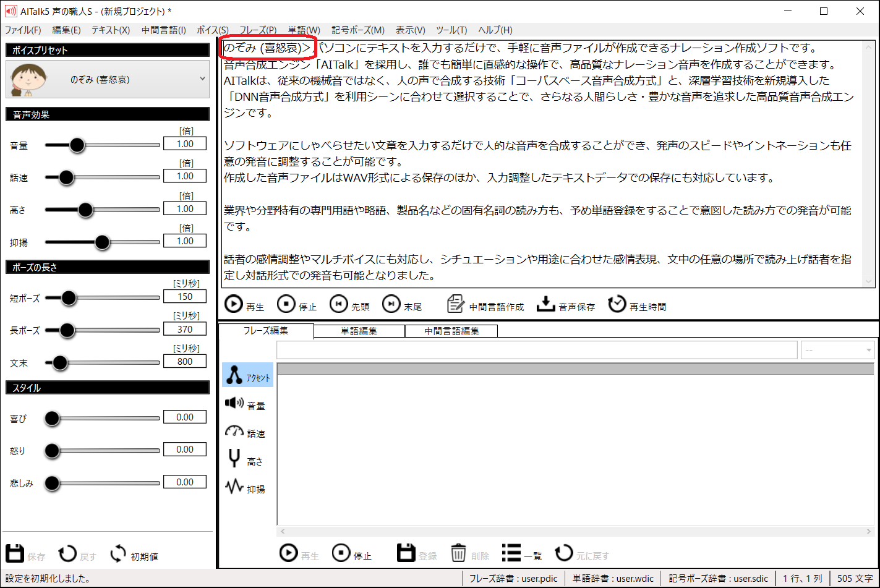
Task: Click the 長ポーズ value field showing 370
Action: pos(185,330)
